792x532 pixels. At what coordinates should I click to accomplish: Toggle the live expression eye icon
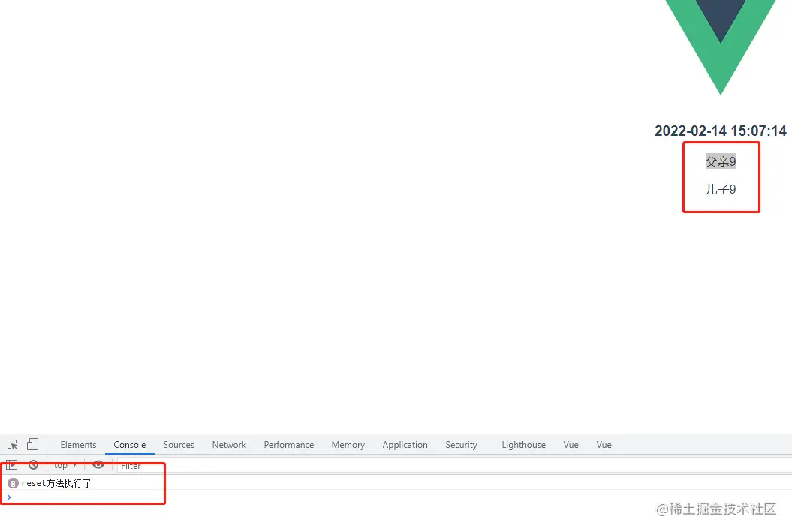(x=98, y=465)
